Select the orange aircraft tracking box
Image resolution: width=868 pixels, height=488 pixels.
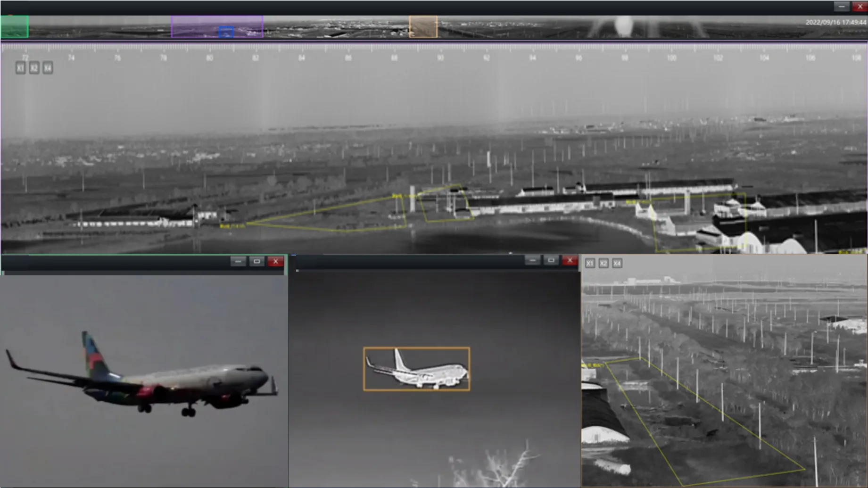416,369
